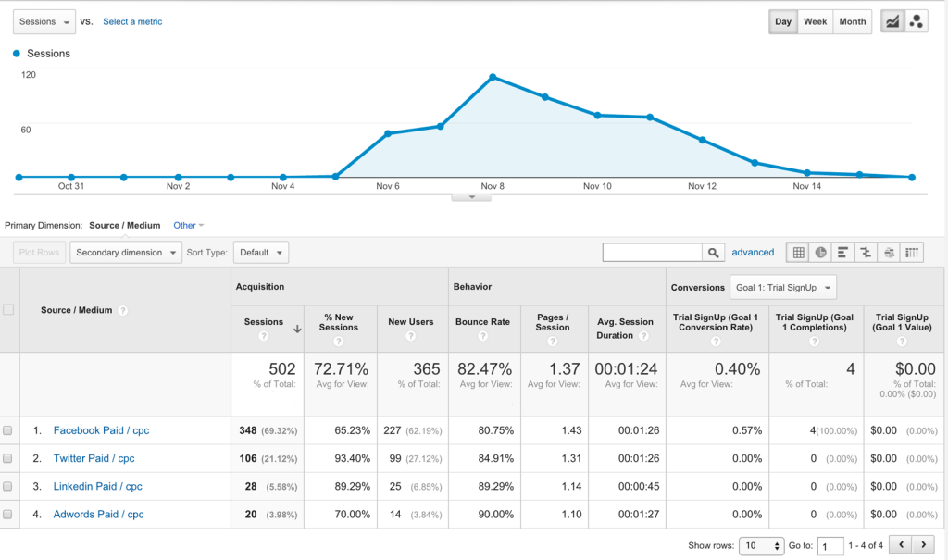Image resolution: width=948 pixels, height=560 pixels.
Task: Open help icon under New Users header
Action: pyautogui.click(x=410, y=336)
